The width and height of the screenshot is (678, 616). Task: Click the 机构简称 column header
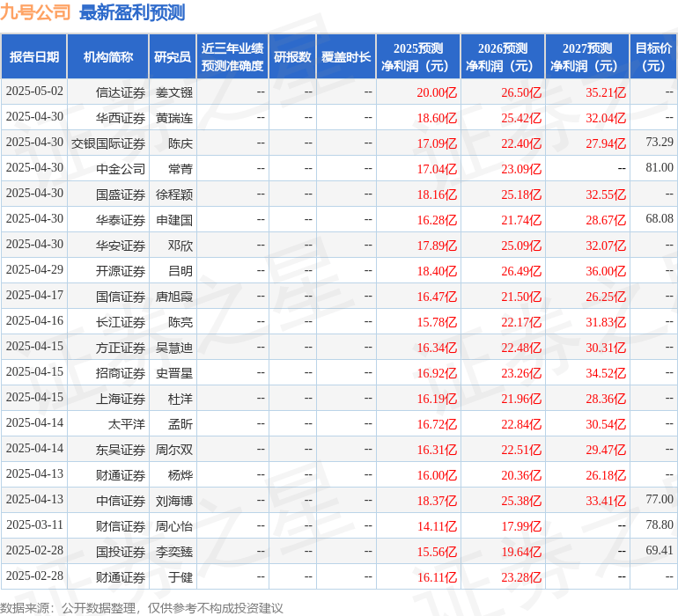click(x=108, y=57)
